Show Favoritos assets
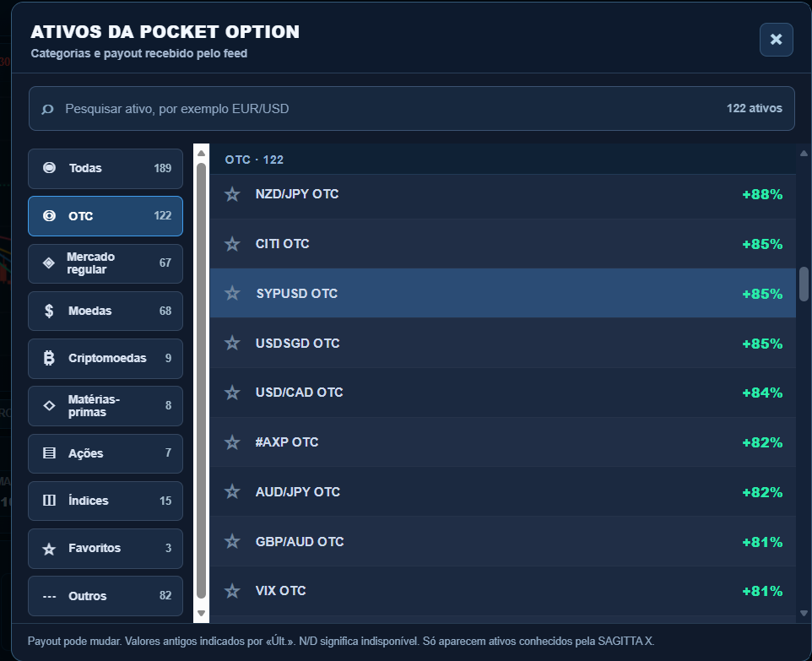812x661 pixels. pos(106,549)
